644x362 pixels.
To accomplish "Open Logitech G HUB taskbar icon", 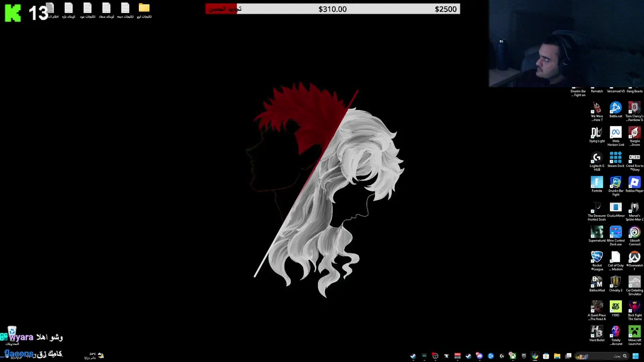I will (x=502, y=356).
